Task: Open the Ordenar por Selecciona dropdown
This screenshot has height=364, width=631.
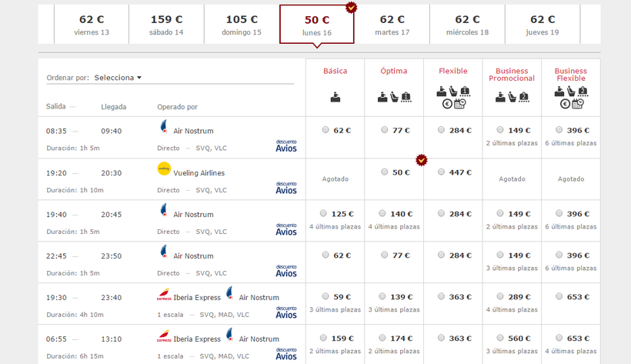Action: (x=118, y=78)
